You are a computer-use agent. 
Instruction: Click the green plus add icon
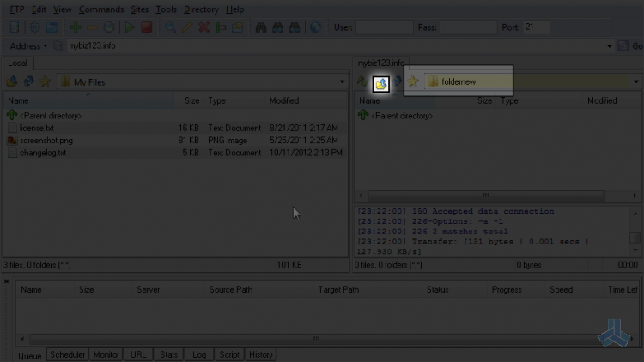point(76,27)
